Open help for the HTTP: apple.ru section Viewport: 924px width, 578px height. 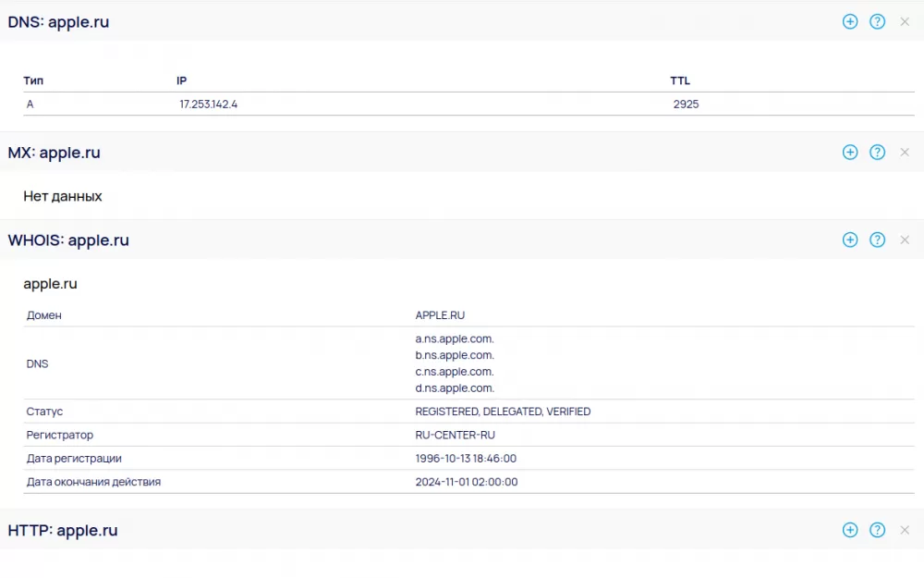pos(878,530)
